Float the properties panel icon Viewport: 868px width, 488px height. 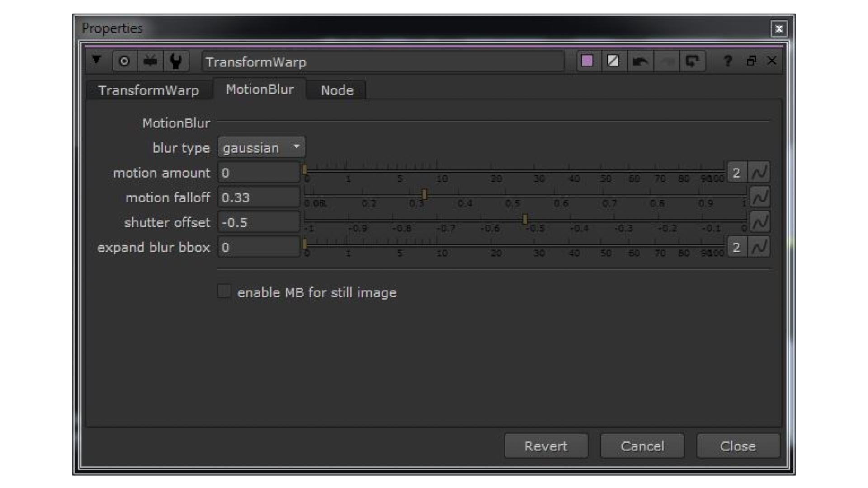(x=751, y=61)
